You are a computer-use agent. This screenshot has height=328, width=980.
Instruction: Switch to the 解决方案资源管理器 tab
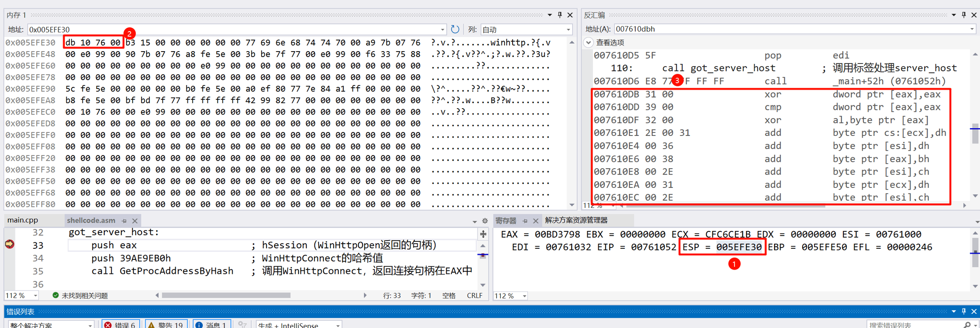click(576, 220)
